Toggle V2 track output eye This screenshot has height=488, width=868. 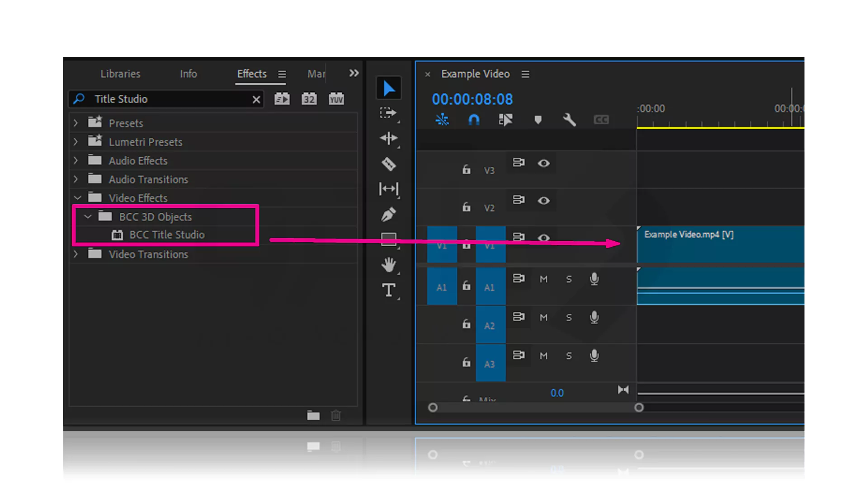click(x=544, y=201)
